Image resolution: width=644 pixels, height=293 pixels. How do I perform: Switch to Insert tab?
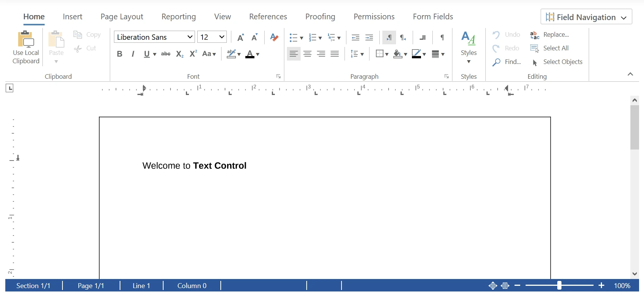point(73,17)
